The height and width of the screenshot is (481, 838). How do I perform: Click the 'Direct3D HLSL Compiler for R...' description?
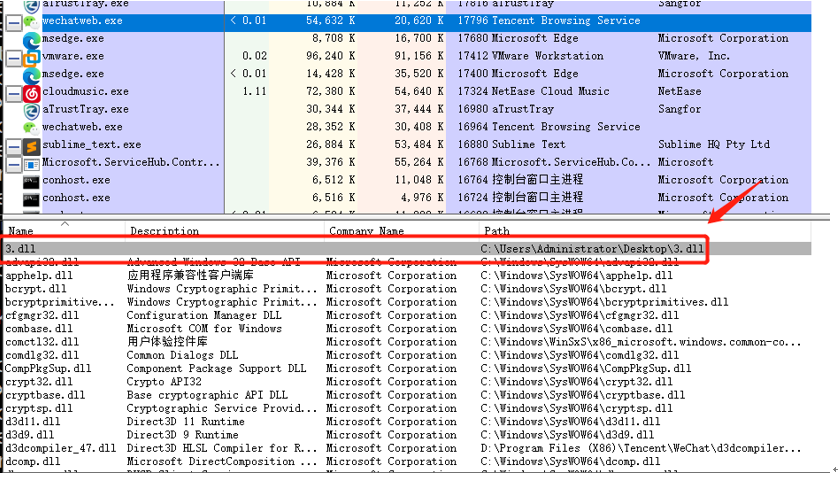pos(222,448)
